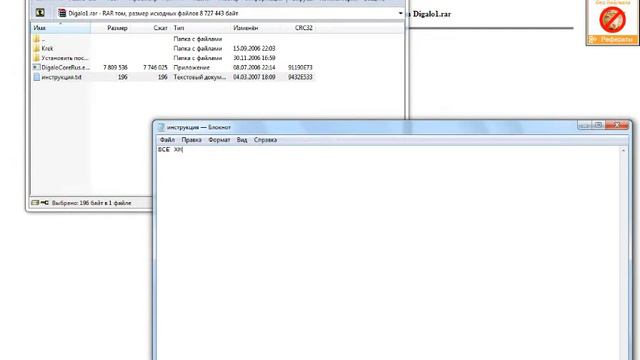
Task: Click packed size '7 746 025'
Action: point(156,67)
